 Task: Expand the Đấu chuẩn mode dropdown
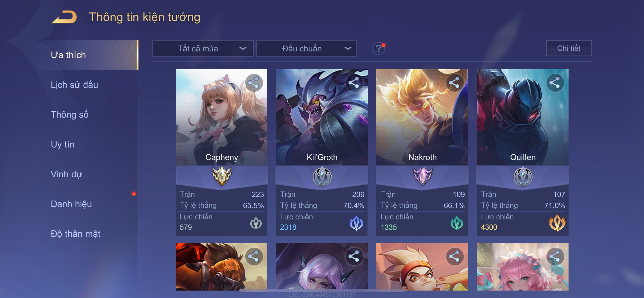click(x=306, y=48)
